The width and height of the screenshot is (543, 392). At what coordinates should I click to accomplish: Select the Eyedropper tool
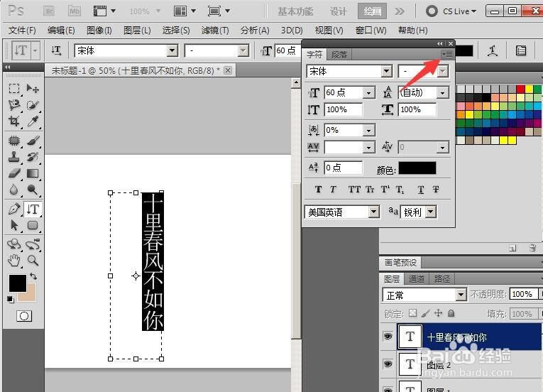pyautogui.click(x=33, y=121)
